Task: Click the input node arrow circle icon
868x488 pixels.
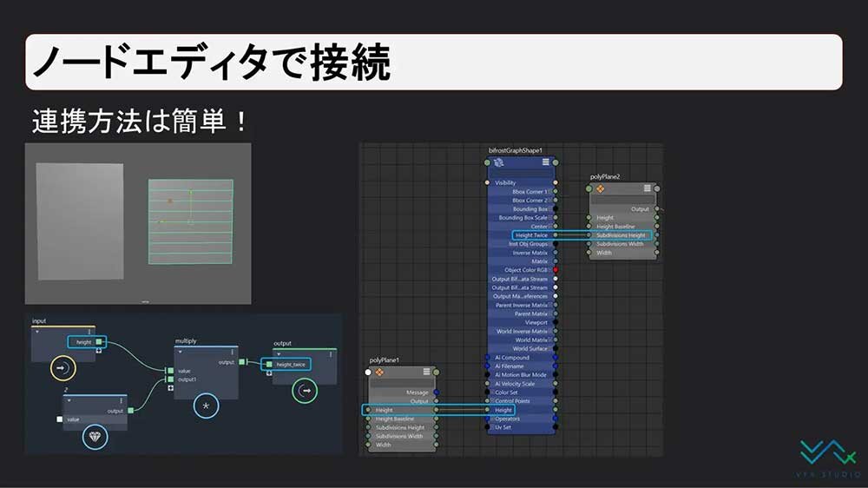Action: pos(63,368)
